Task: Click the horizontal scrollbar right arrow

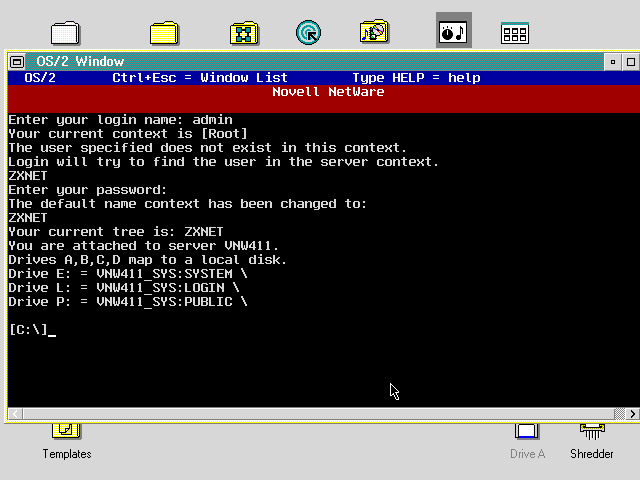Action: 632,414
